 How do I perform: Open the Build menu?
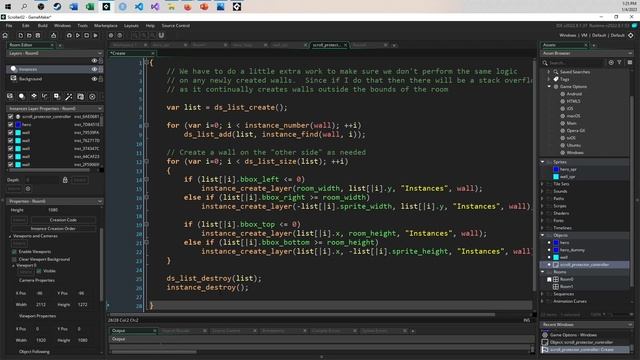(x=42, y=26)
